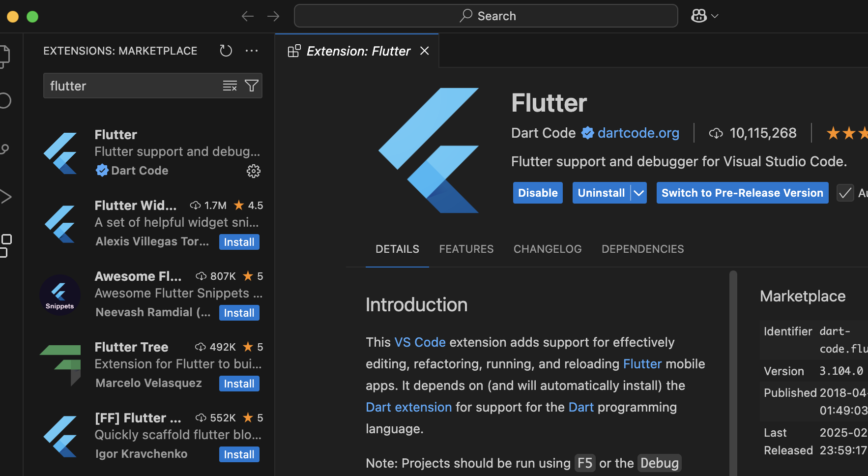Click the Marketplace heading in the sidebar info
This screenshot has height=476, width=868.
803,296
